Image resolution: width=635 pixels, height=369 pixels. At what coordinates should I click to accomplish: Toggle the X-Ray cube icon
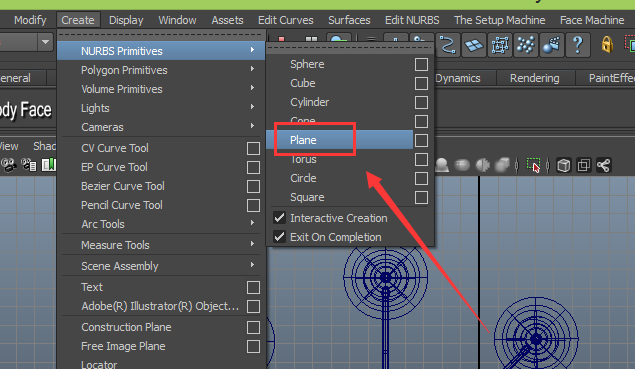564,165
